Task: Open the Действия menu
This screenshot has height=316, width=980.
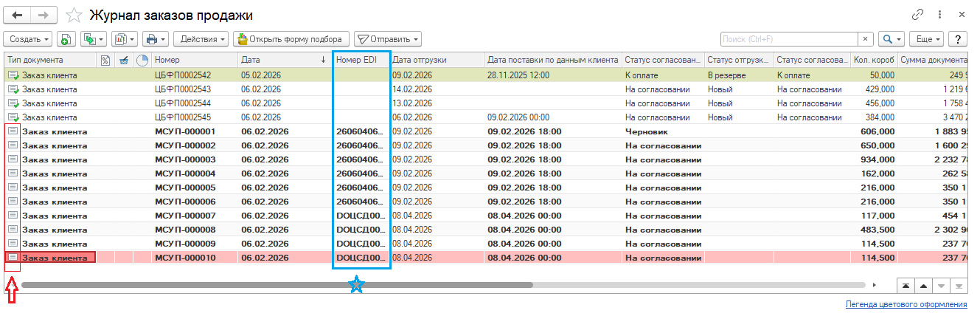Action: 201,39
